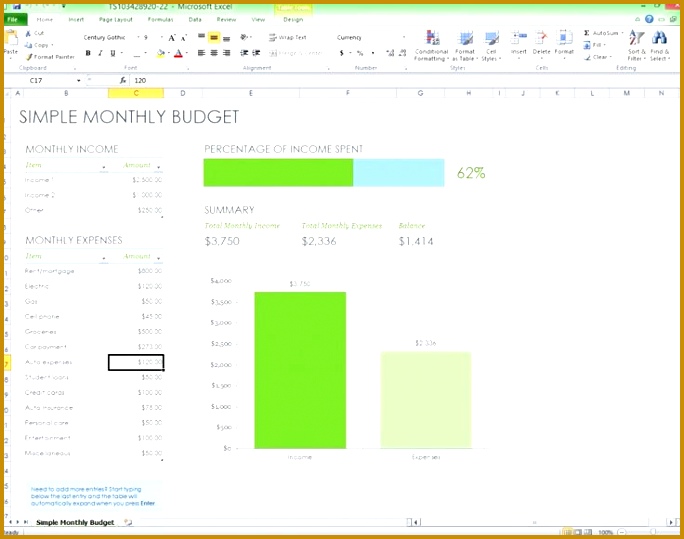Open the Name Box dropdown next to C17

pos(79,81)
